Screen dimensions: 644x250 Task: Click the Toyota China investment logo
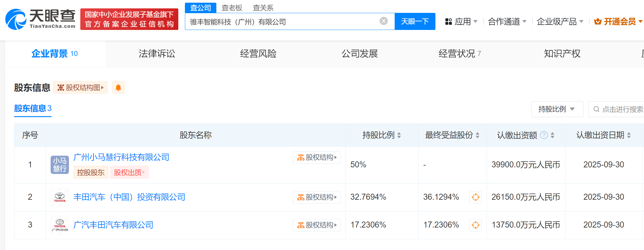pos(60,197)
